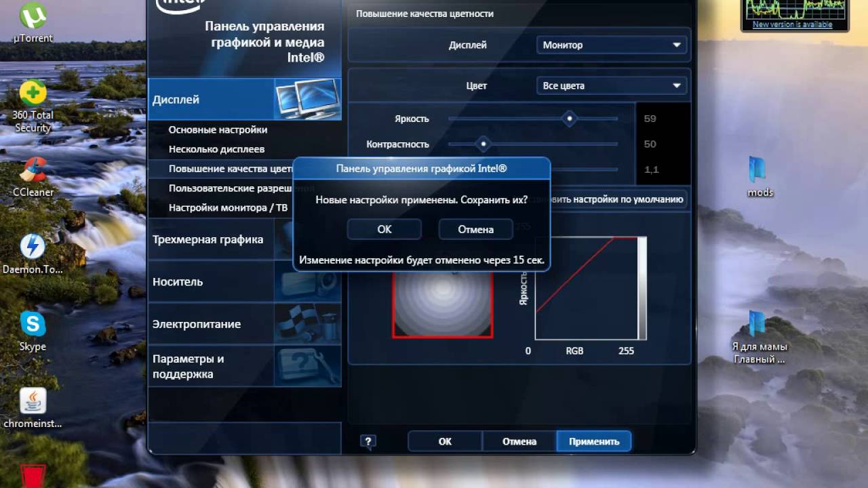Image resolution: width=868 pixels, height=488 pixels.
Task: Click the 'New version is available' link
Action: 792,24
